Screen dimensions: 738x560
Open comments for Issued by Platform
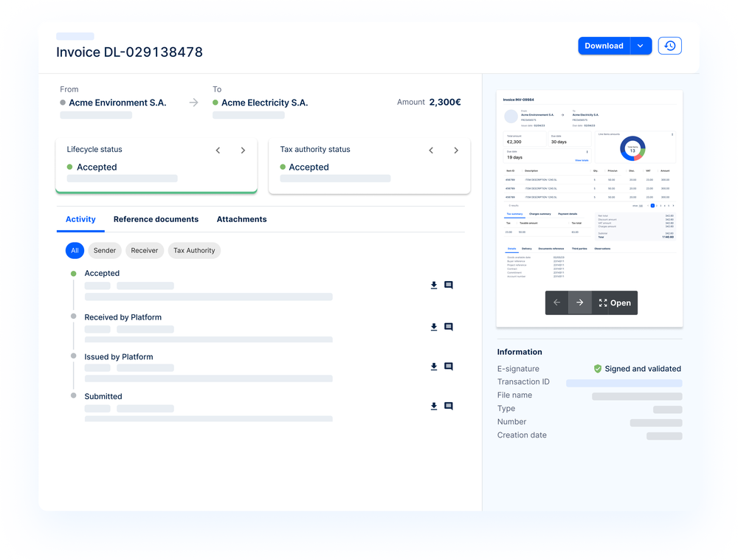(448, 367)
